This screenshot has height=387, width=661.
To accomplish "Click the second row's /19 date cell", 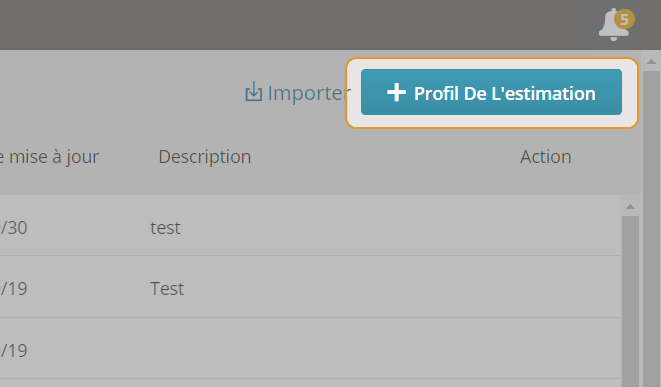I will click(x=13, y=289).
